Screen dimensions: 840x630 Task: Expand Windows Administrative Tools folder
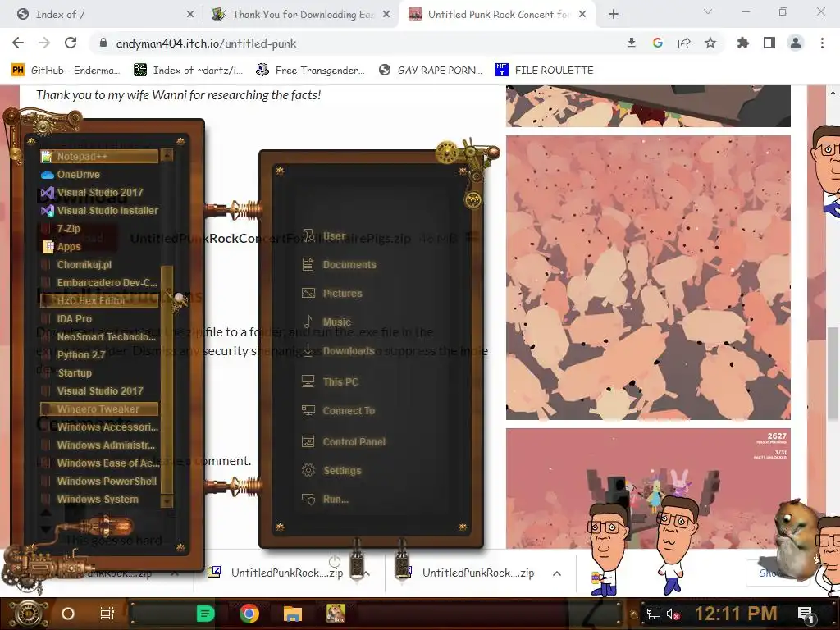(99, 445)
